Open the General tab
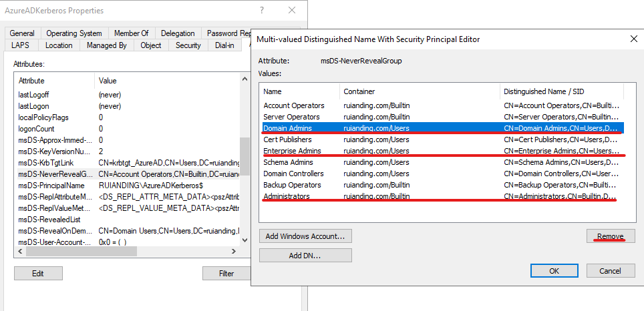Viewport: 644px width, 311px height. pos(22,33)
